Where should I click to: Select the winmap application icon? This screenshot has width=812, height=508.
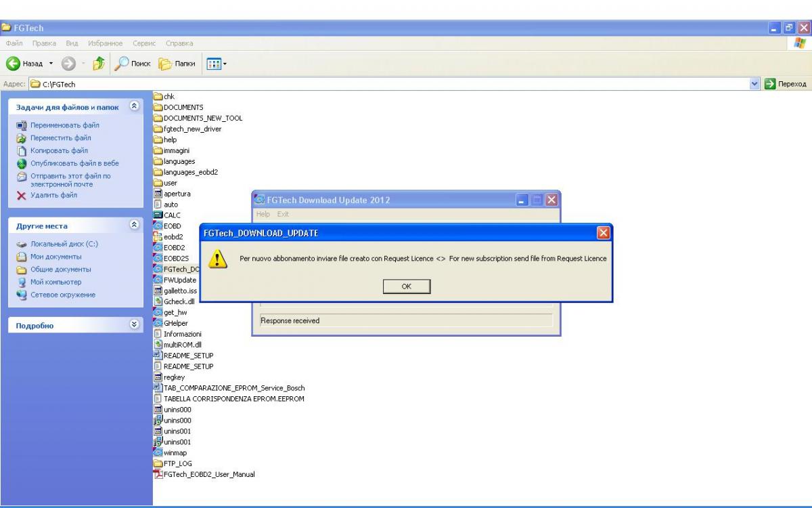pos(159,452)
